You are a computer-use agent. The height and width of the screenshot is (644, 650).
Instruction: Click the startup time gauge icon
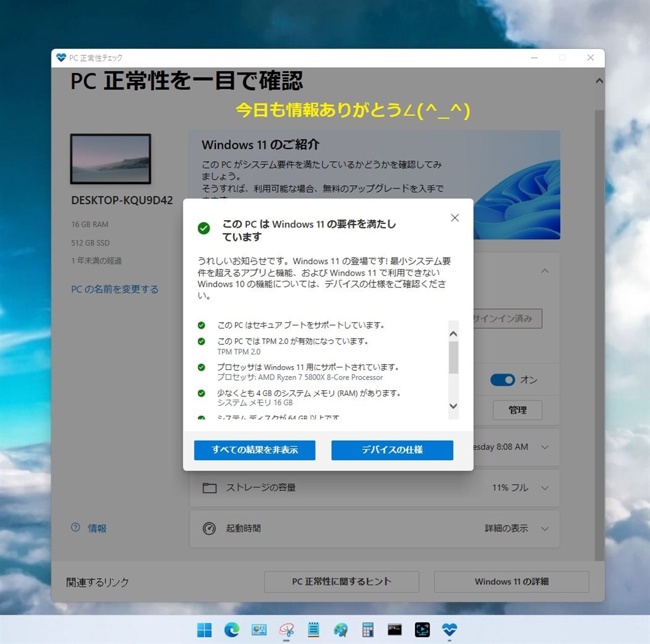pos(209,529)
